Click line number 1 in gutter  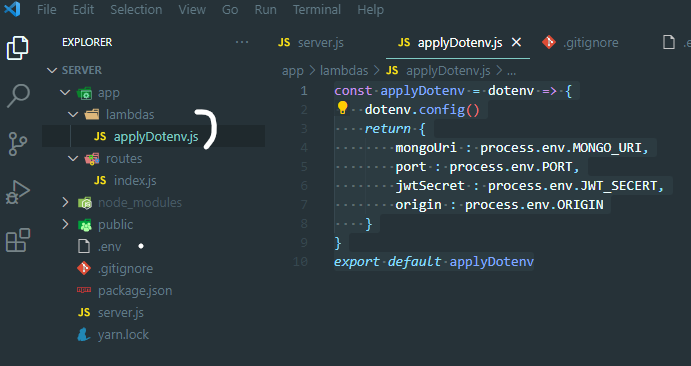click(x=304, y=91)
